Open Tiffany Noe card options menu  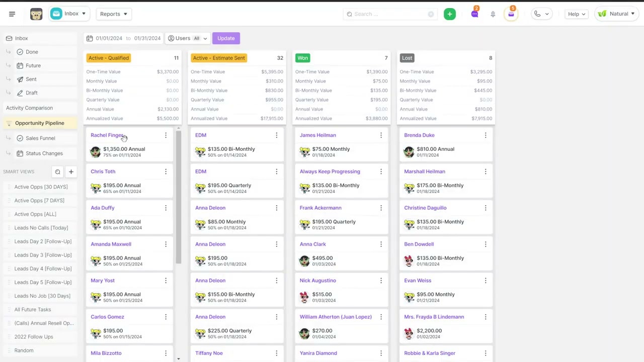click(276, 353)
